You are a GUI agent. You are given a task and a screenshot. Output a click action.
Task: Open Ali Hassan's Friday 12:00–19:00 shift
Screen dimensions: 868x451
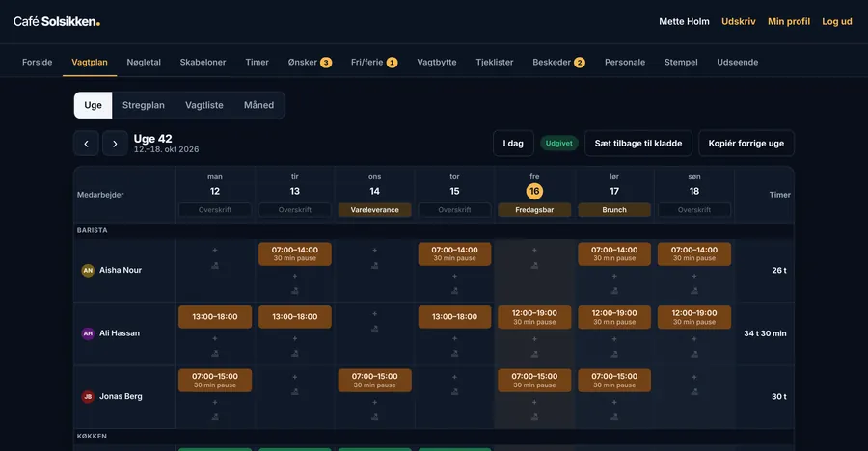[x=534, y=317]
